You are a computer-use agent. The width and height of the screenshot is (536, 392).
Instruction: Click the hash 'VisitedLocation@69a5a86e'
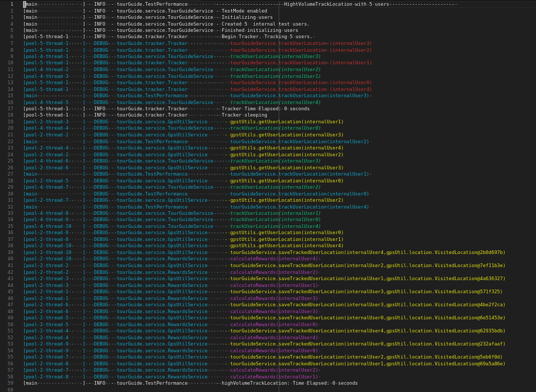(x=469, y=364)
